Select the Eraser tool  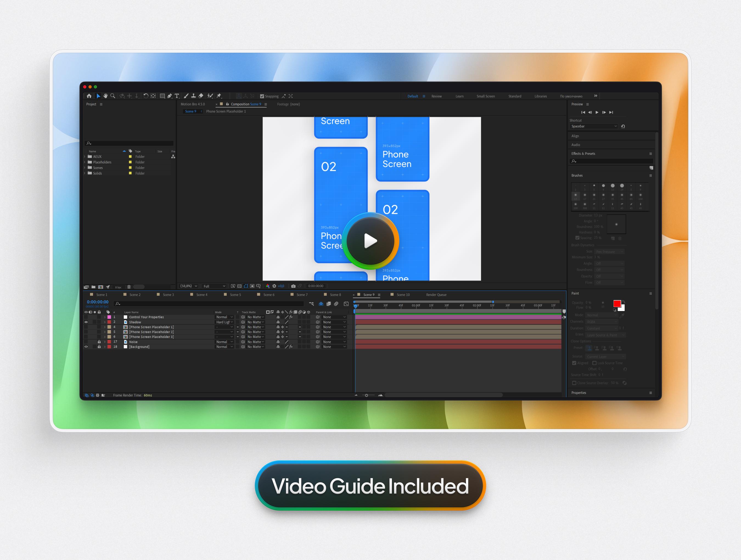201,96
